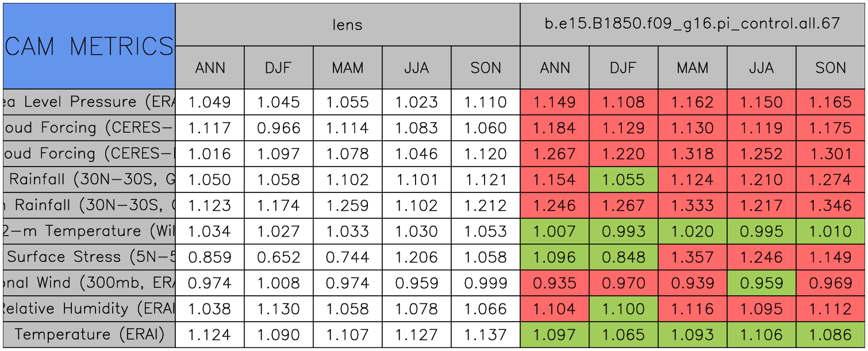Click the JJA header under lens
868x351 pixels.
click(416, 68)
